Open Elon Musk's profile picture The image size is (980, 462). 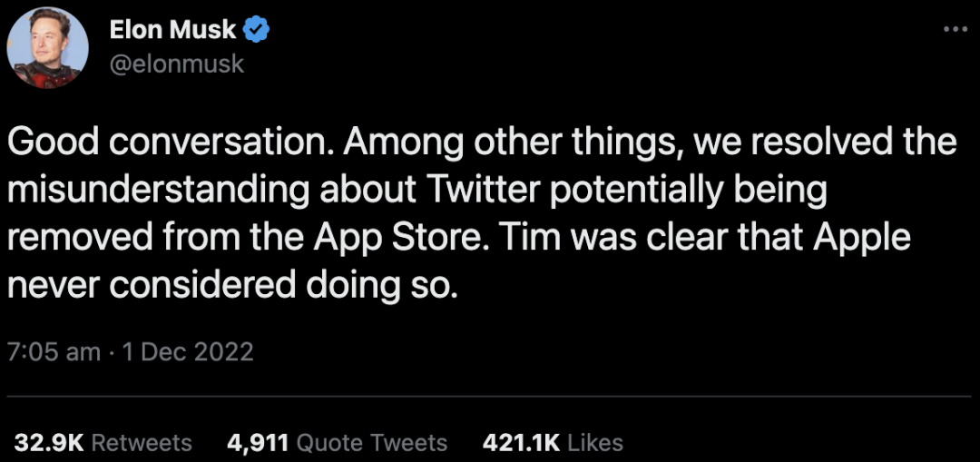(47, 47)
